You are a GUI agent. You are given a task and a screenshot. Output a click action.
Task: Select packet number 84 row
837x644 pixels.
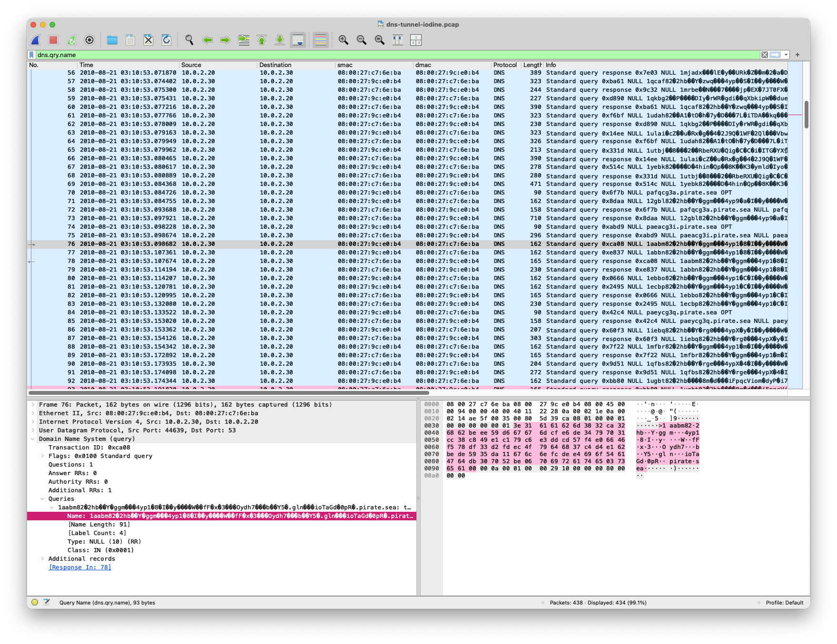(x=407, y=312)
